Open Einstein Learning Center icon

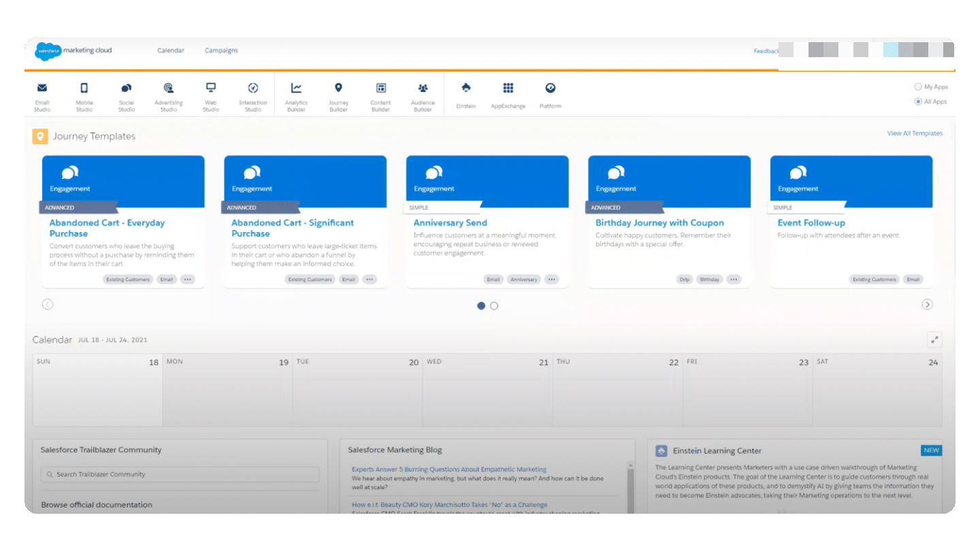(661, 450)
